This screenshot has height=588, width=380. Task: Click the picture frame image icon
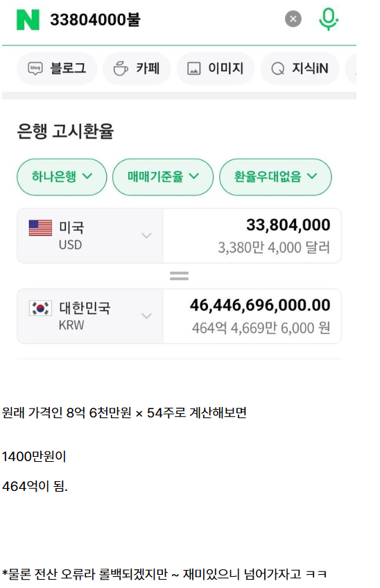point(193,69)
